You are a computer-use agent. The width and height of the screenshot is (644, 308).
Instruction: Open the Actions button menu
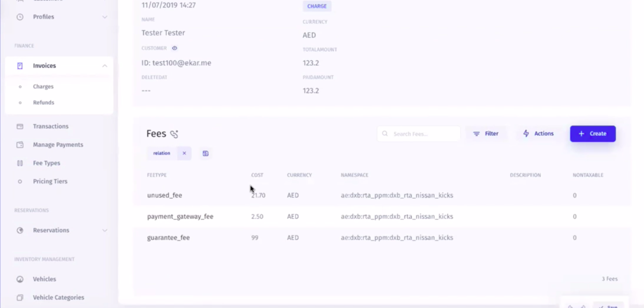click(538, 134)
